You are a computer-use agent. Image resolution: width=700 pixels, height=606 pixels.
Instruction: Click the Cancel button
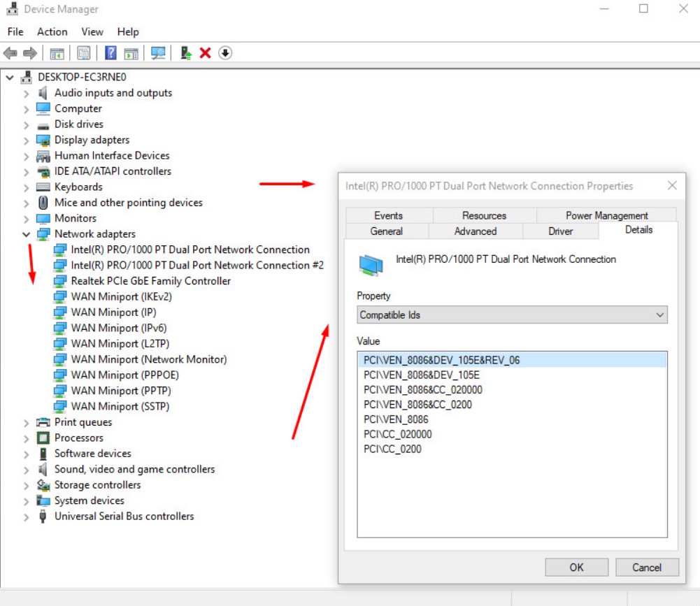647,567
